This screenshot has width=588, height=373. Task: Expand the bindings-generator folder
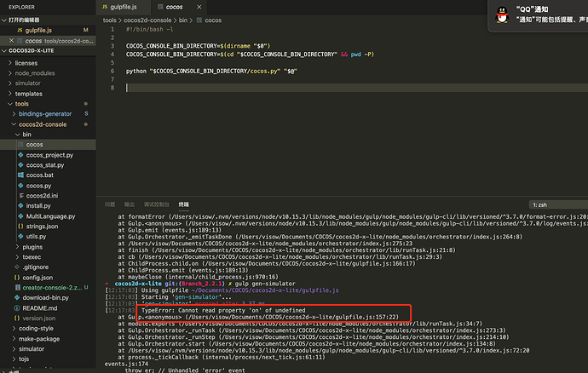pyautogui.click(x=14, y=113)
